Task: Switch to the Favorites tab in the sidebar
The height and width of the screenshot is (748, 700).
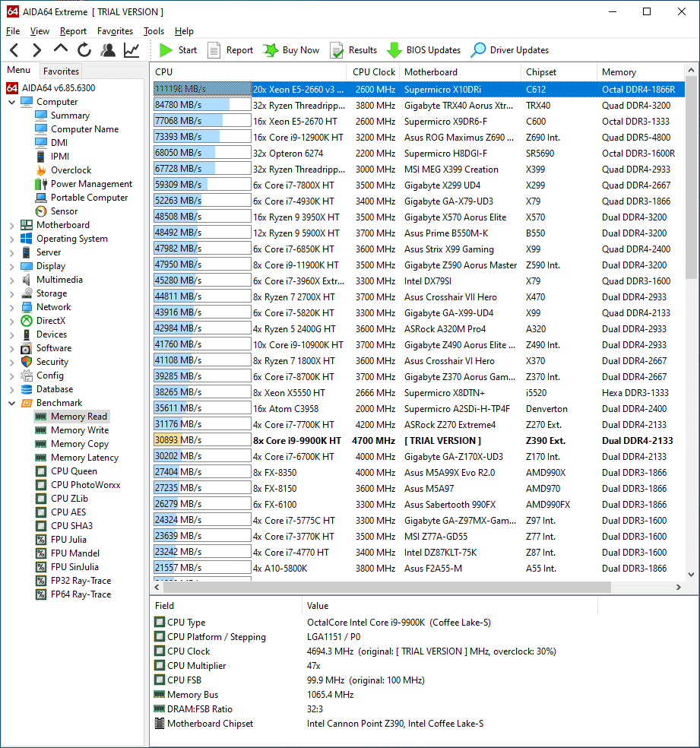Action: click(x=61, y=71)
